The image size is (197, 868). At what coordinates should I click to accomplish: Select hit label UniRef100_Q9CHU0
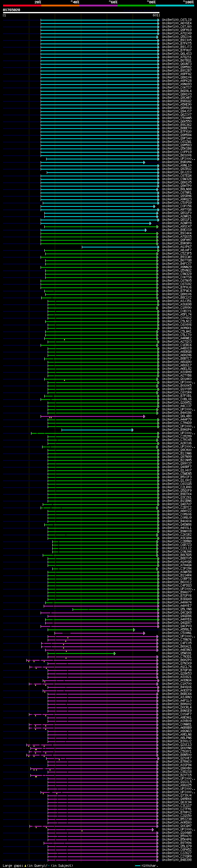(x=176, y=450)
